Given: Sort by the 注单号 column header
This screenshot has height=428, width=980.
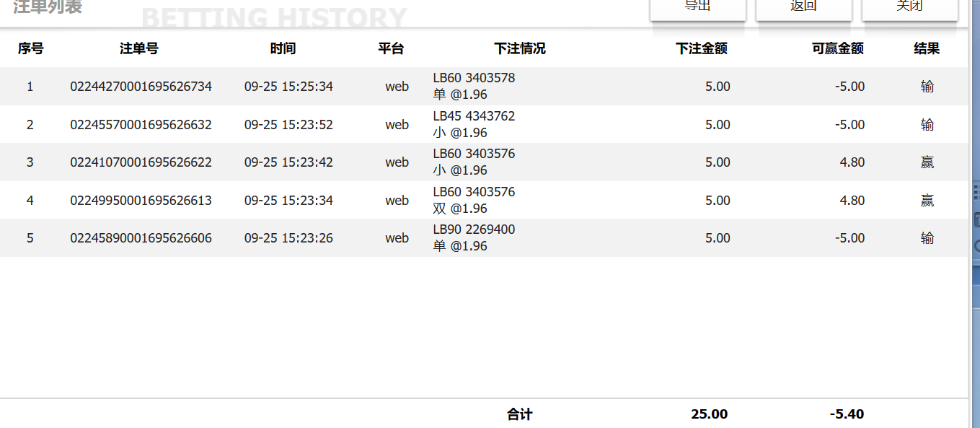Looking at the screenshot, I should click(139, 48).
